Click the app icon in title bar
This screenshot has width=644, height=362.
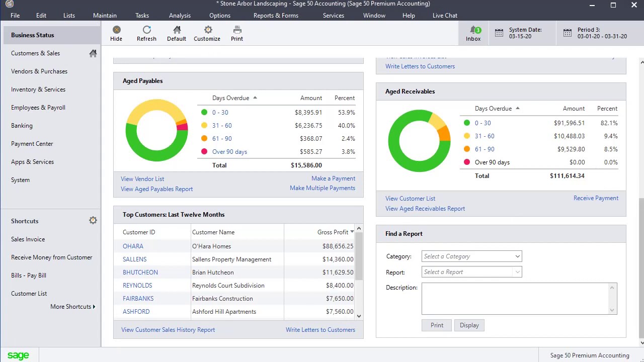10,4
